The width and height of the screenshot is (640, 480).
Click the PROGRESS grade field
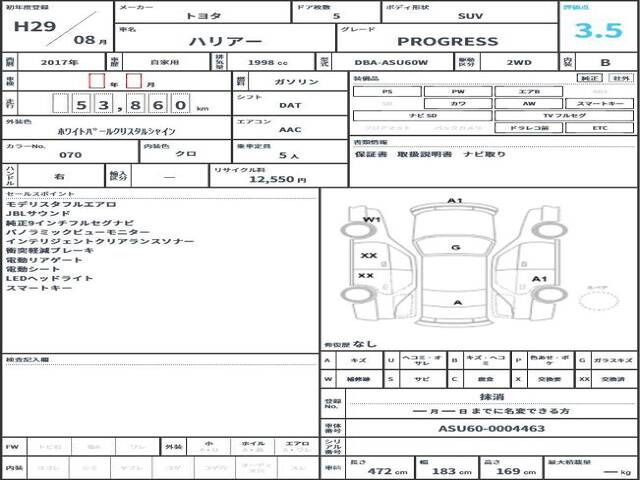(447, 42)
